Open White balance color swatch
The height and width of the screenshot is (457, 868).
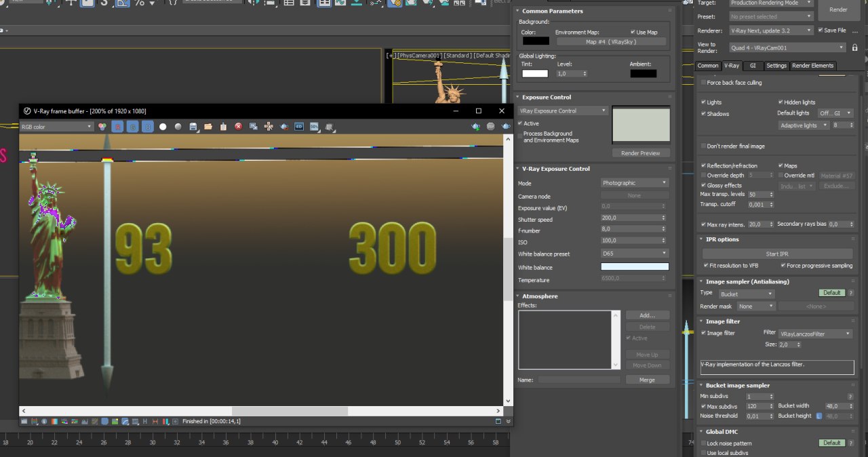635,266
